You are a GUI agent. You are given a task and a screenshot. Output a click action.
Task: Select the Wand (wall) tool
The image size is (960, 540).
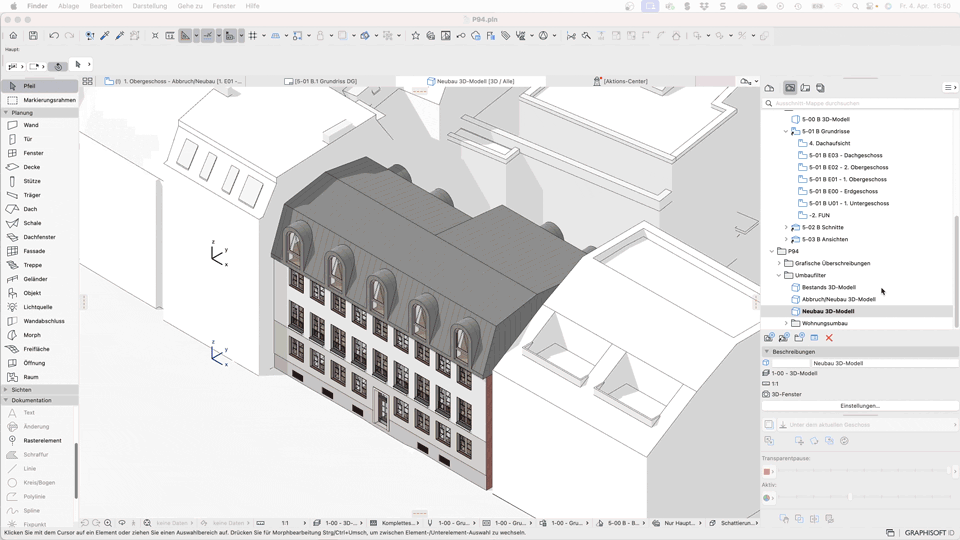click(x=39, y=125)
